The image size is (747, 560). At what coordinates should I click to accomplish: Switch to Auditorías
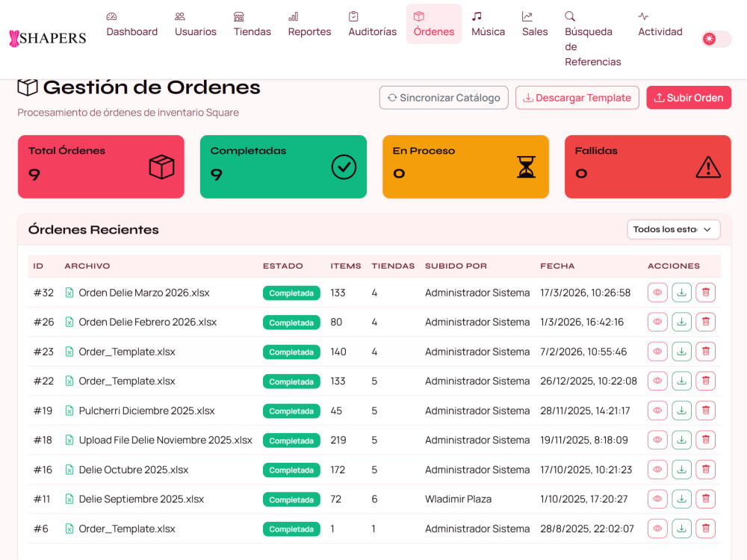click(372, 25)
